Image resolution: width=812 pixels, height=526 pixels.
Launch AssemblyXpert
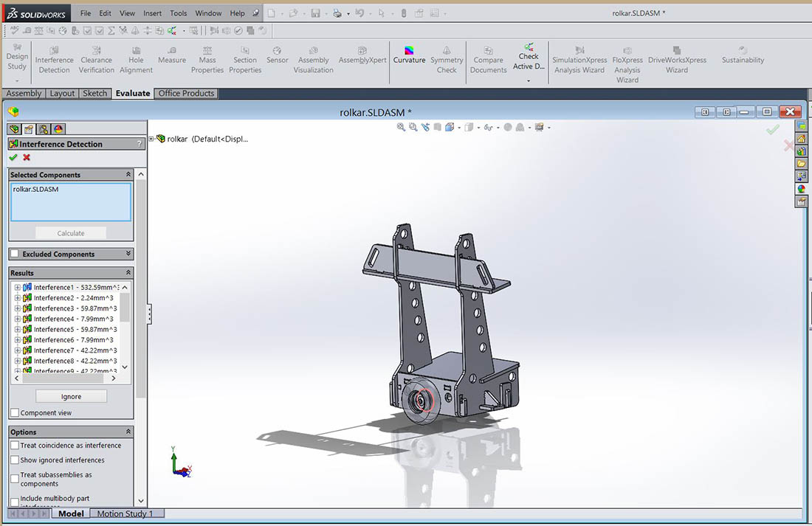point(362,55)
